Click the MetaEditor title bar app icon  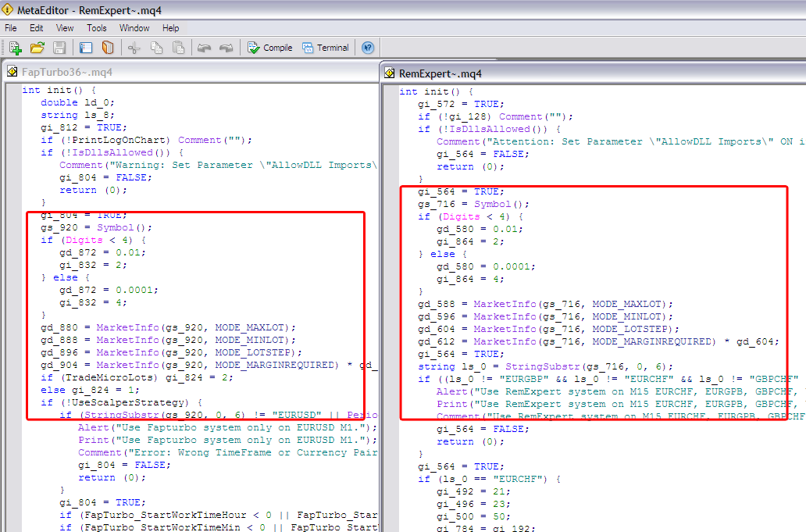[7, 9]
